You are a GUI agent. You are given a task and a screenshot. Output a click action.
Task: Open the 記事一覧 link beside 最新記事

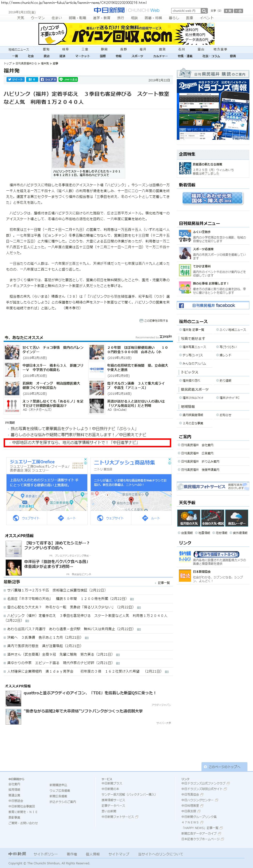coord(164,583)
